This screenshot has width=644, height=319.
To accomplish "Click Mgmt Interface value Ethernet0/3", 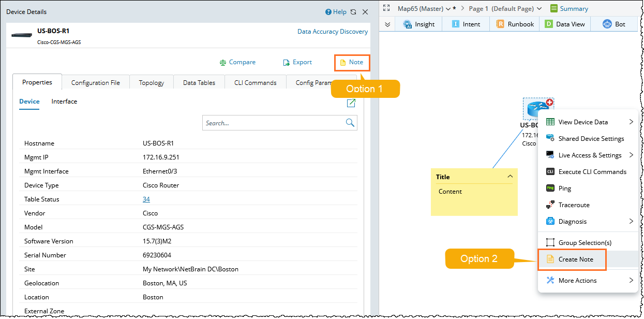I will pyautogui.click(x=159, y=171).
